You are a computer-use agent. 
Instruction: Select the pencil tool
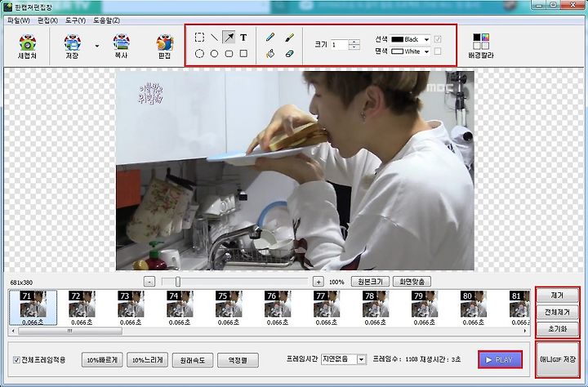(270, 37)
